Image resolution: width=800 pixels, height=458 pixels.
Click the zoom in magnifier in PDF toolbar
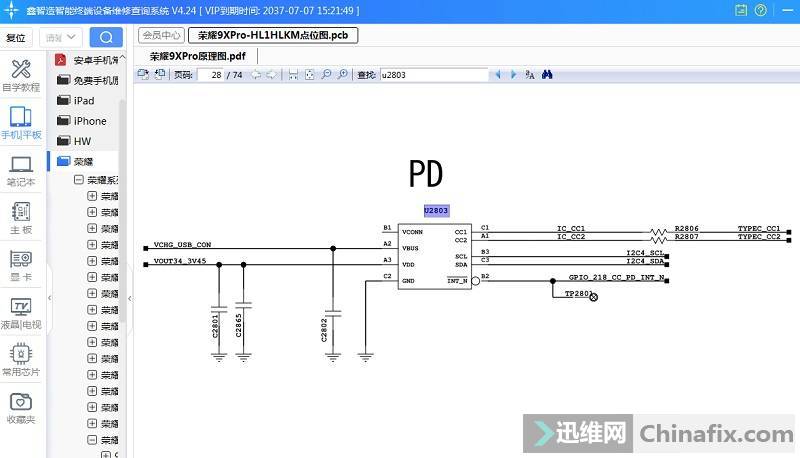(343, 75)
